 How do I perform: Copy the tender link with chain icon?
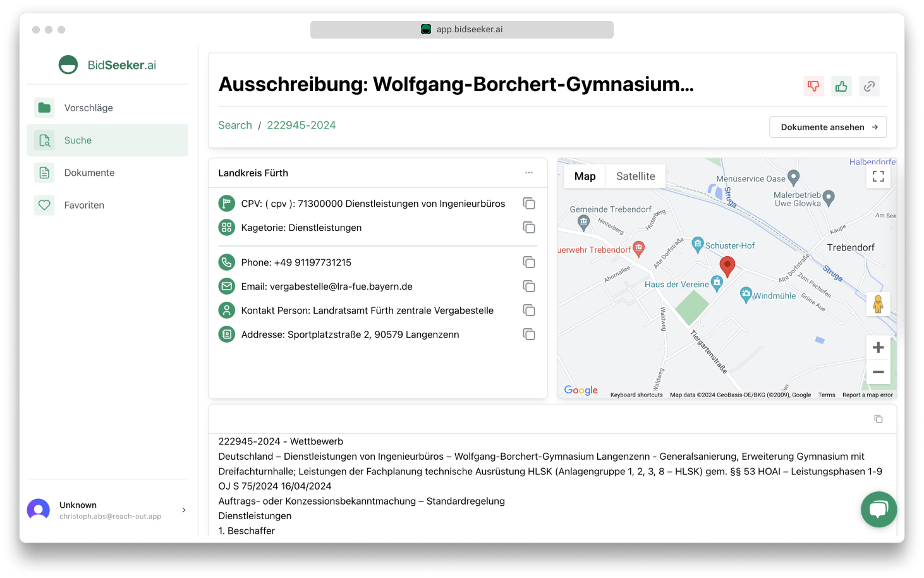(869, 86)
